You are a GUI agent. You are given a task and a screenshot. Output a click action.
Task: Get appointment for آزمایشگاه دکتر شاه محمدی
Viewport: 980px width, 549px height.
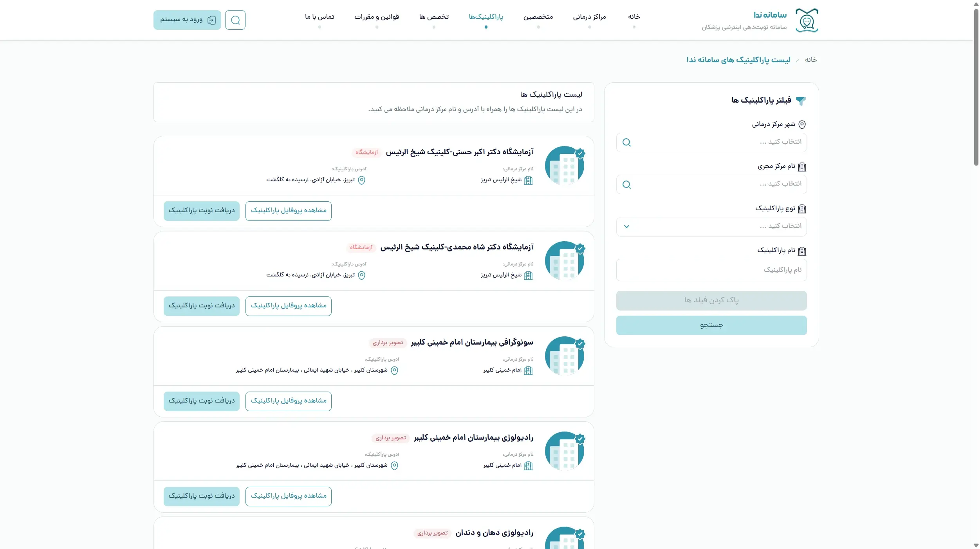pyautogui.click(x=202, y=306)
